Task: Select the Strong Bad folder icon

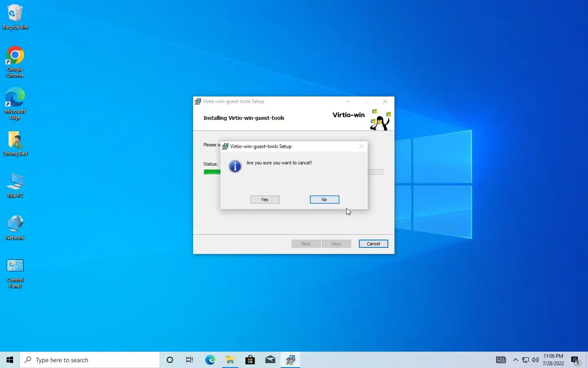Action: pos(15,144)
